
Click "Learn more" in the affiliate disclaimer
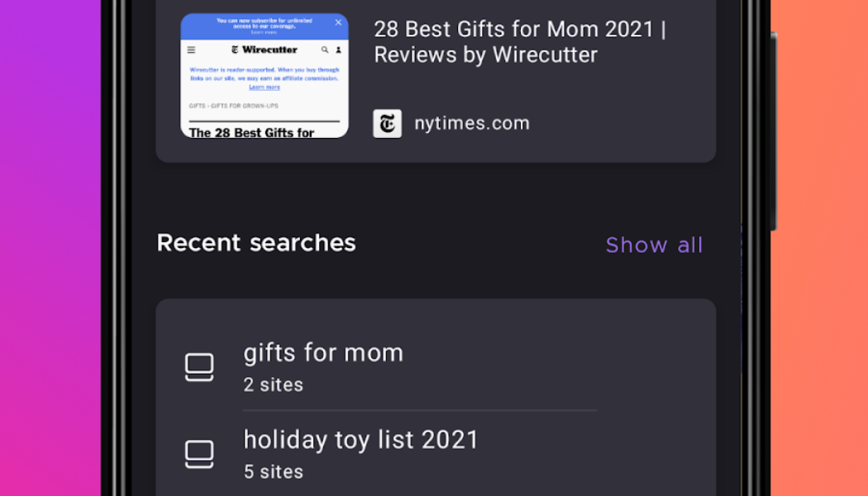265,87
